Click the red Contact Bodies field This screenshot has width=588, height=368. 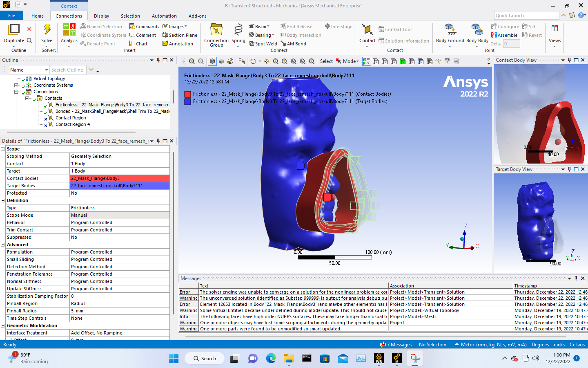pyautogui.click(x=120, y=178)
